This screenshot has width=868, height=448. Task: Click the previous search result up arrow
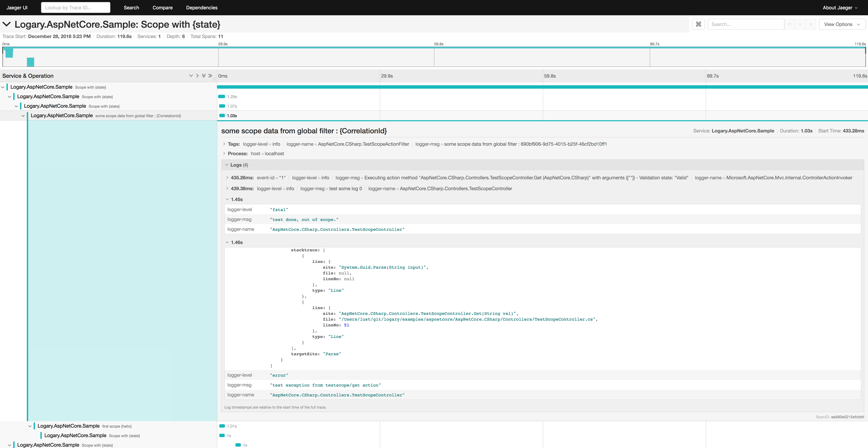click(x=789, y=24)
